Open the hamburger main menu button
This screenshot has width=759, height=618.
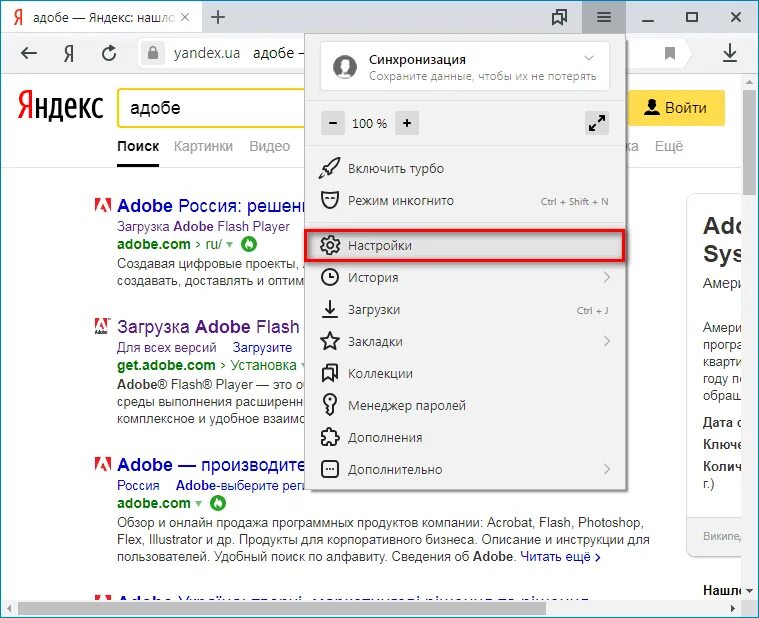pos(604,17)
